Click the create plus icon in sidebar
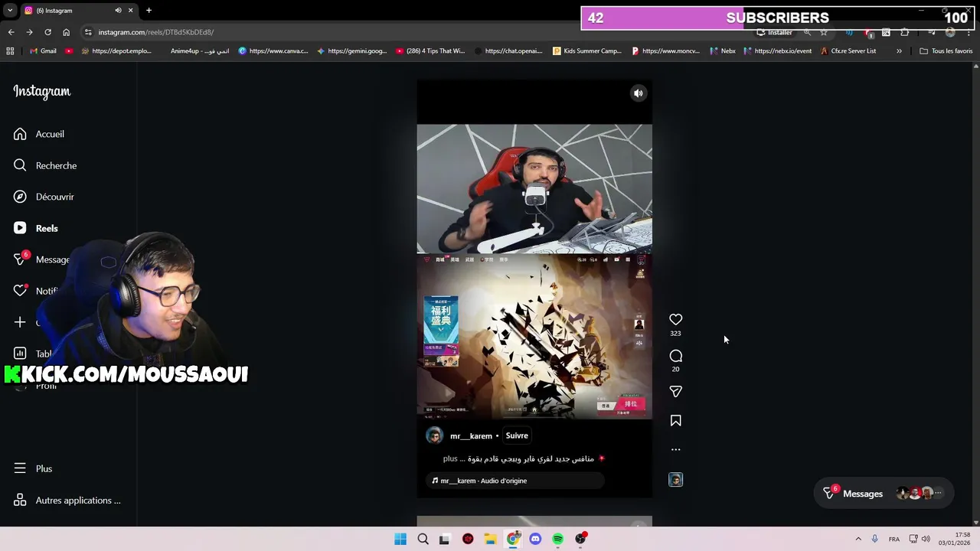Screen dimensions: 980x551 [x=20, y=322]
